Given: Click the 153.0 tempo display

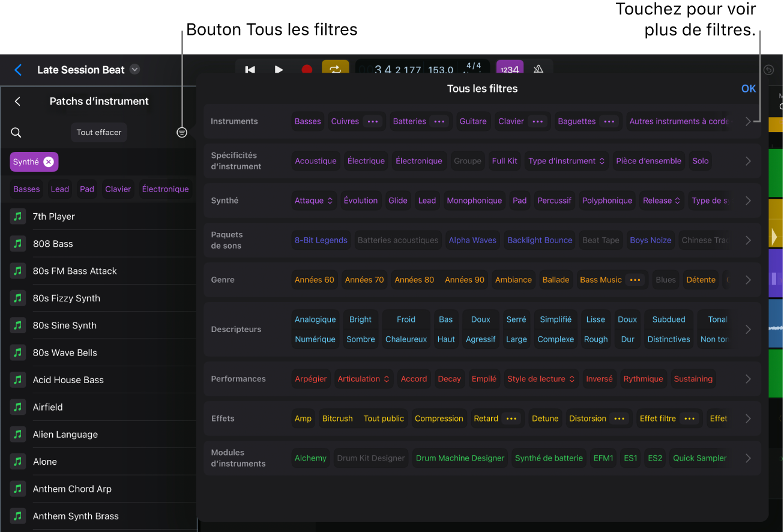Looking at the screenshot, I should point(441,70).
